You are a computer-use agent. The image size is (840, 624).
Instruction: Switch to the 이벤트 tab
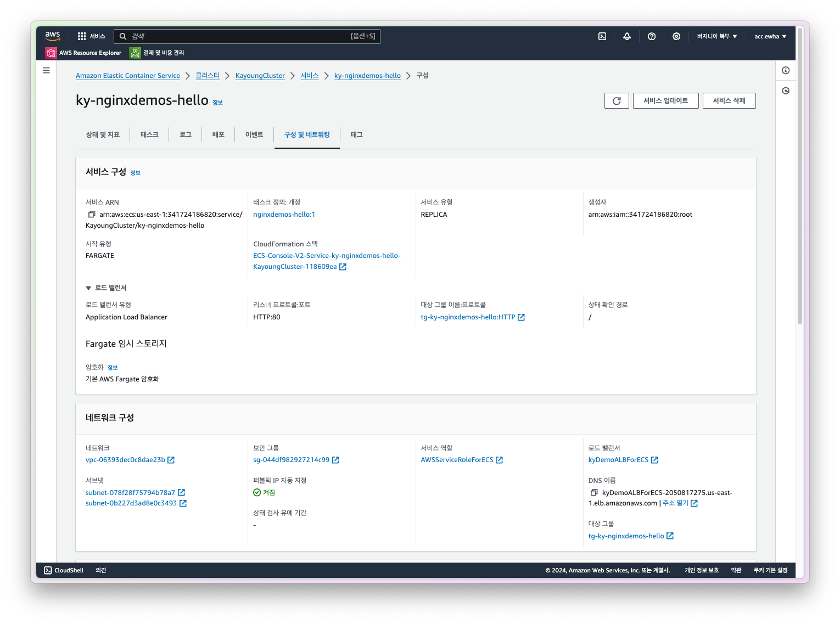254,134
